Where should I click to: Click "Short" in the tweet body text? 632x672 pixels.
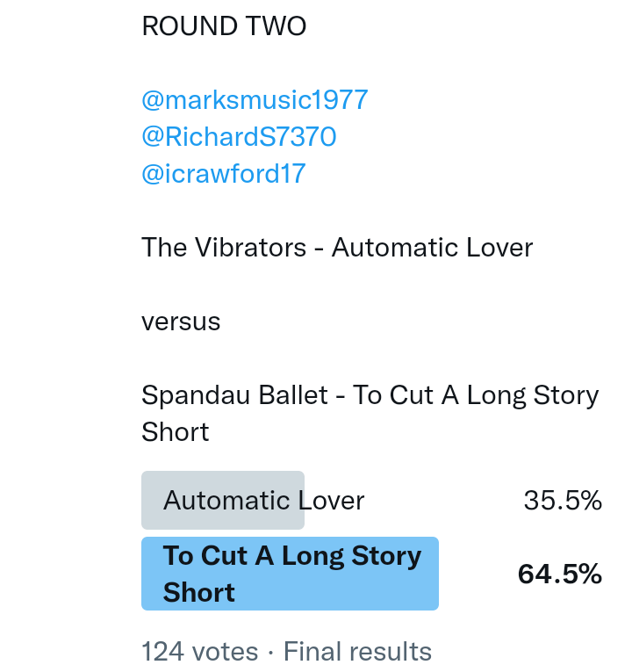(x=176, y=432)
